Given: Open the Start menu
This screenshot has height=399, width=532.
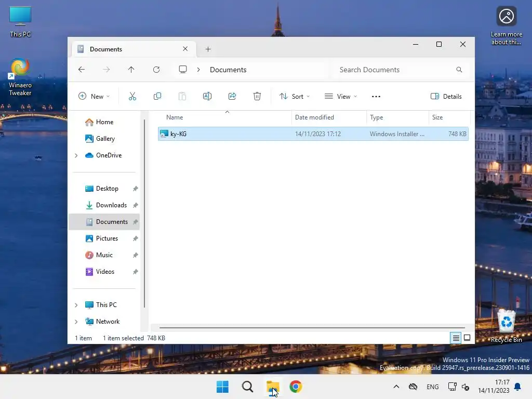Looking at the screenshot, I should [x=222, y=387].
